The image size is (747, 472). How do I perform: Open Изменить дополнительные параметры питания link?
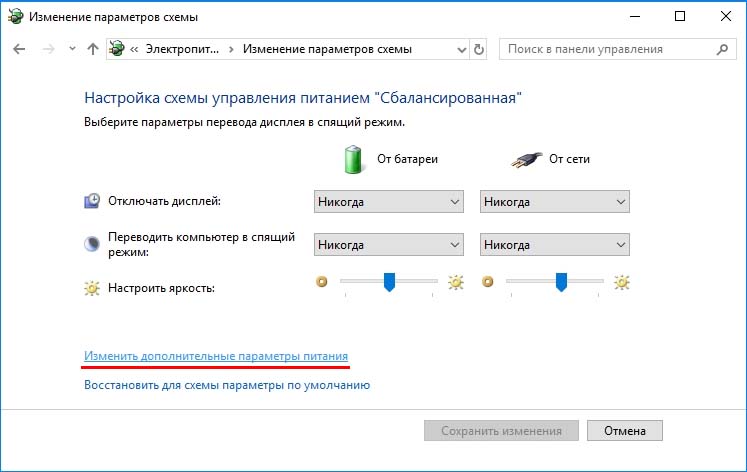tap(216, 356)
